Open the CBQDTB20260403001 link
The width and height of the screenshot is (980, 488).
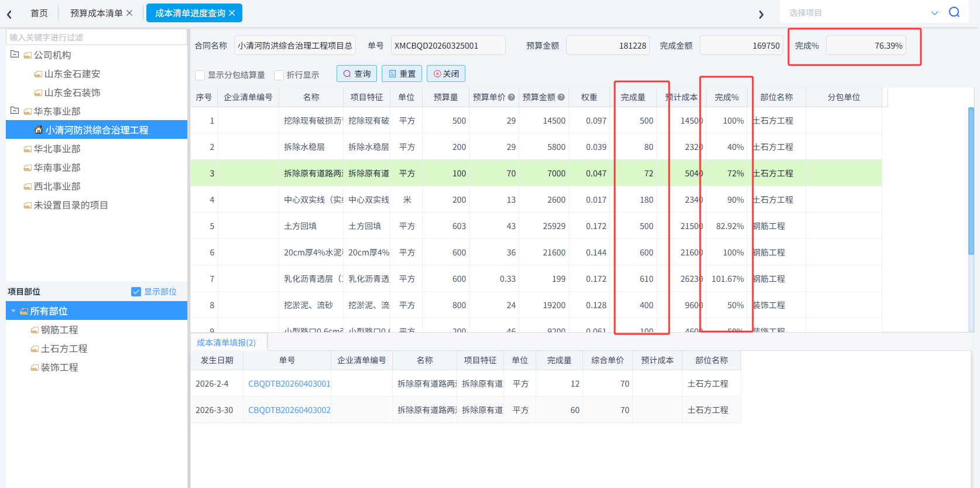click(x=289, y=384)
